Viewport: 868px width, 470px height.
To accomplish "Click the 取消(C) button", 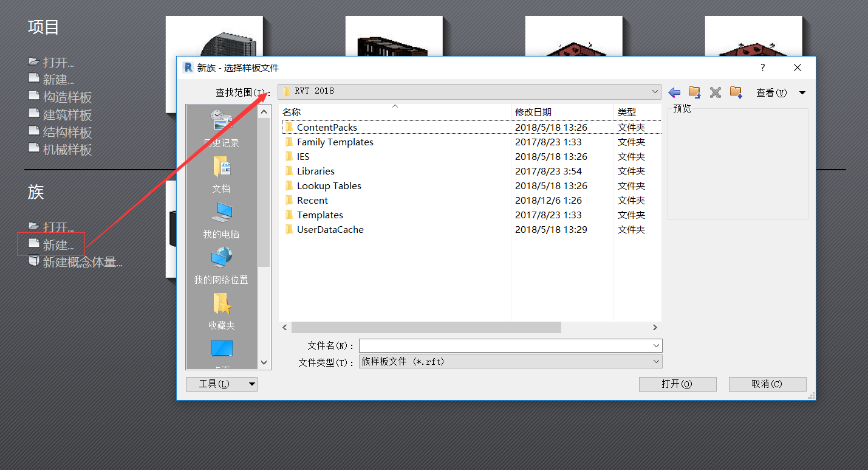I will click(x=767, y=384).
